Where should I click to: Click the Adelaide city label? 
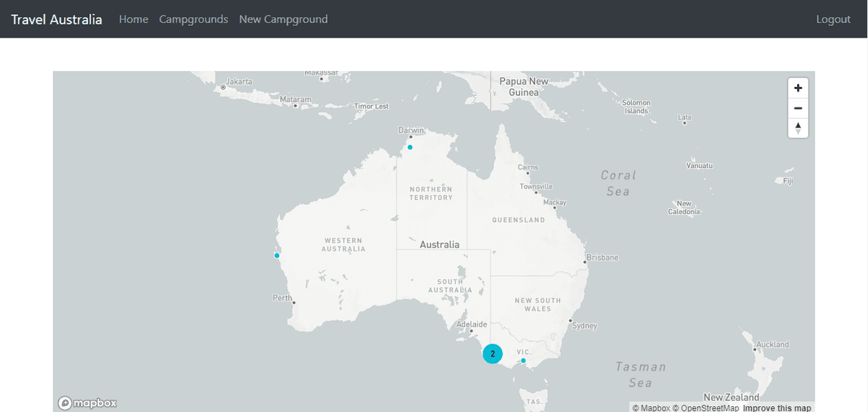(472, 324)
